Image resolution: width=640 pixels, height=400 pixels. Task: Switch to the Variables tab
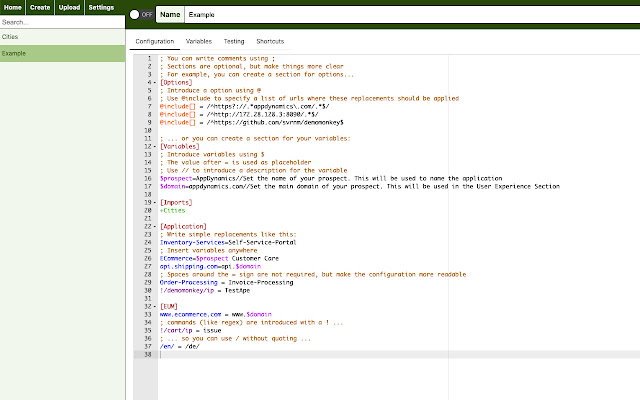pos(199,42)
